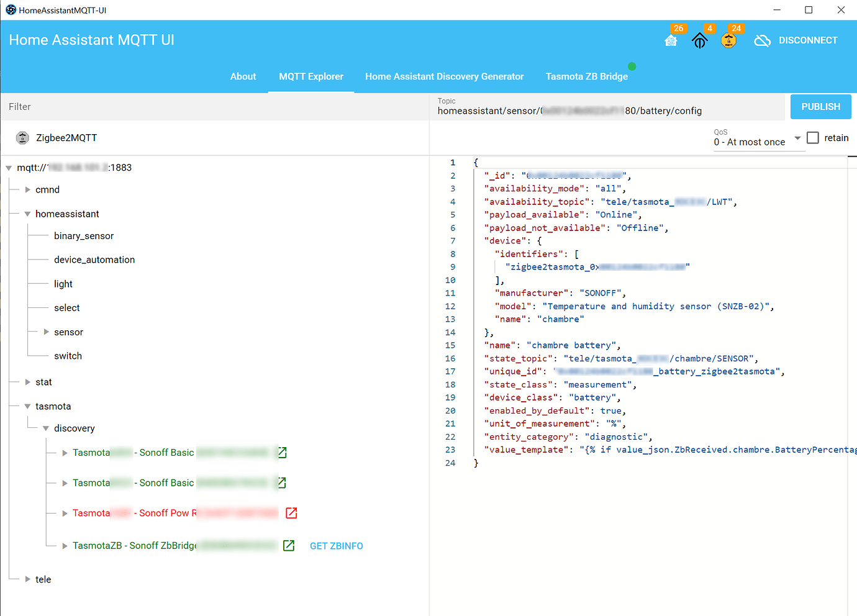Image resolution: width=857 pixels, height=616 pixels.
Task: Select the binary_sensor tree item
Action: coord(84,236)
